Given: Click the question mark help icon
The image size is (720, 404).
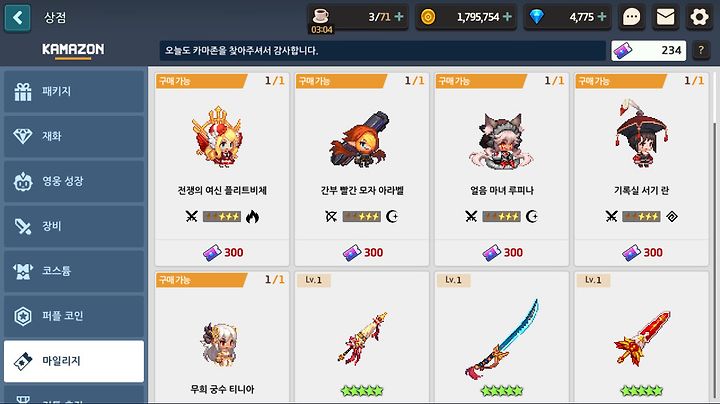Looking at the screenshot, I should 701,50.
